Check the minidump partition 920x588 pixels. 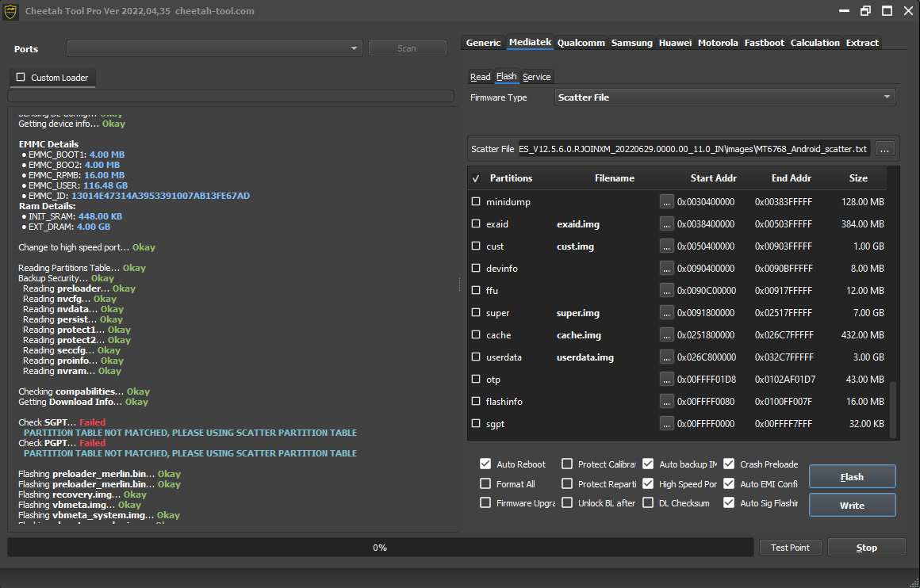[x=476, y=201]
